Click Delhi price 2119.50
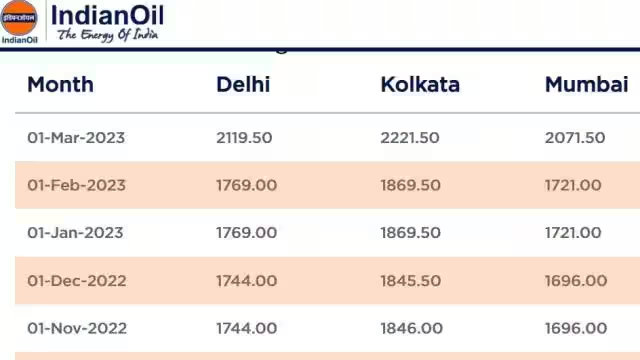640x360 pixels. tap(244, 138)
